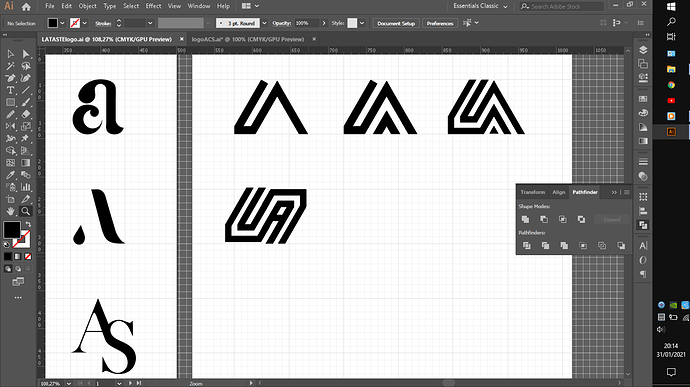
Task: Swap fill and stroke colors
Action: pos(29,225)
